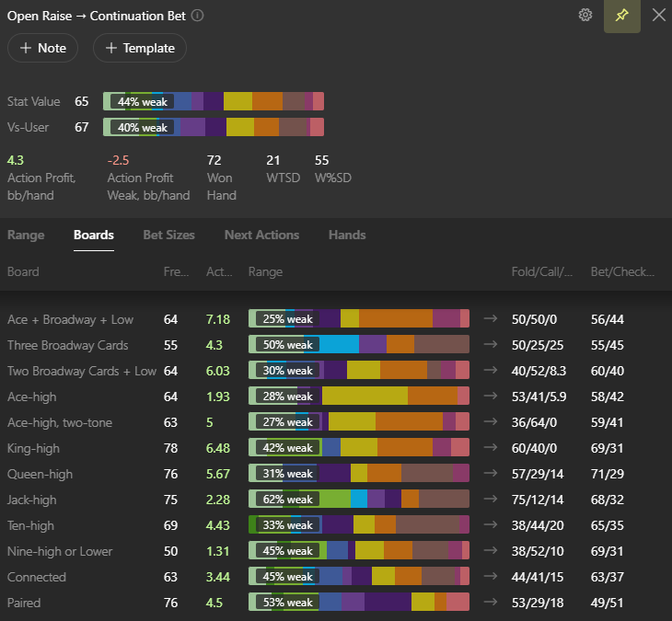The height and width of the screenshot is (621, 672).
Task: Add a new Note
Action: 43,48
